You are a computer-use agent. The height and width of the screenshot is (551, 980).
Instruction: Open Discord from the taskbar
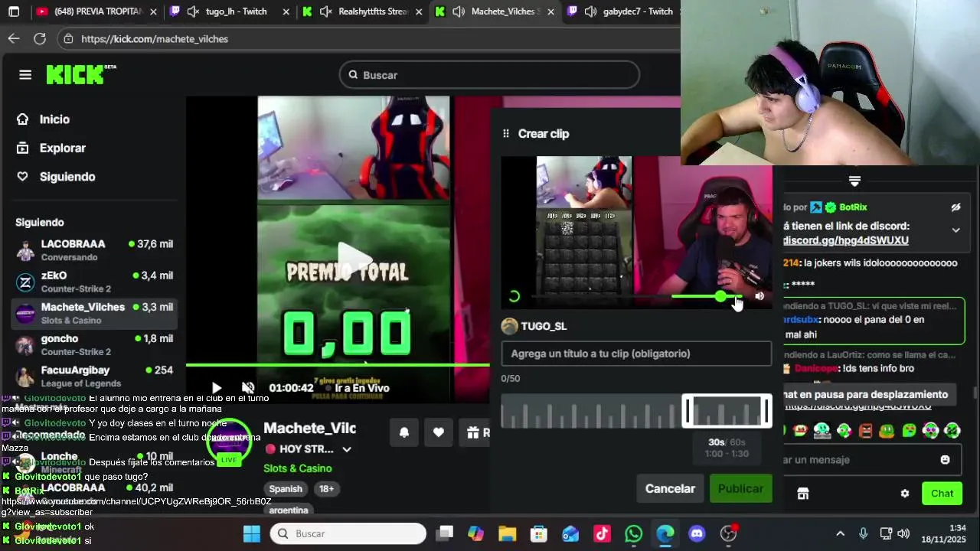coord(697,533)
